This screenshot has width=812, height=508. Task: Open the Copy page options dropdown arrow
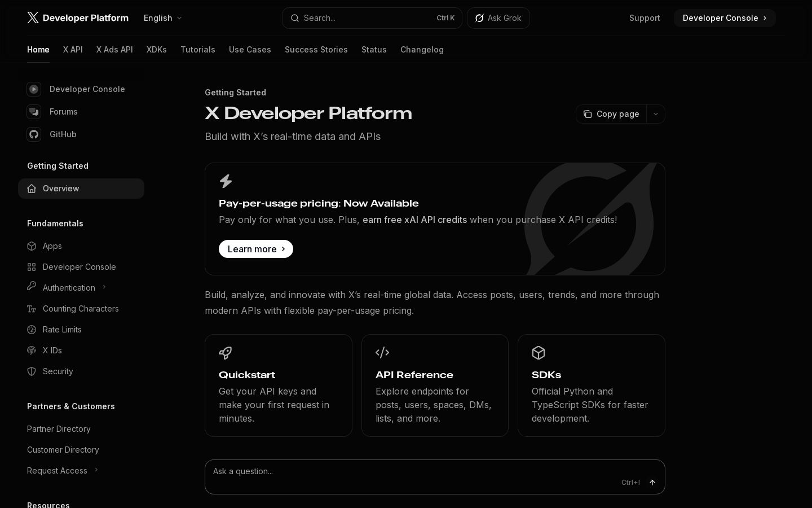(655, 114)
